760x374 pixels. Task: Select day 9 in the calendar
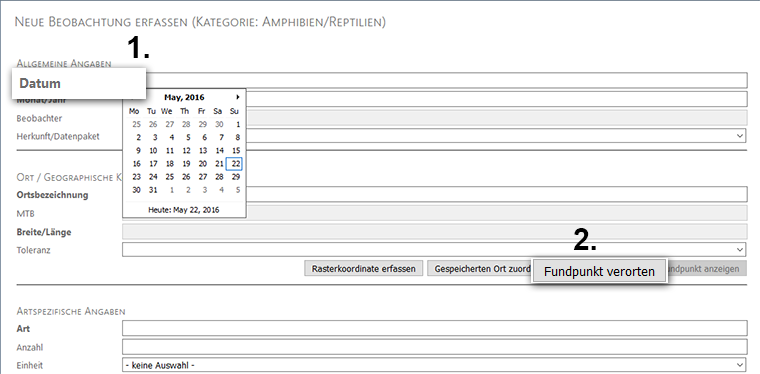138,151
